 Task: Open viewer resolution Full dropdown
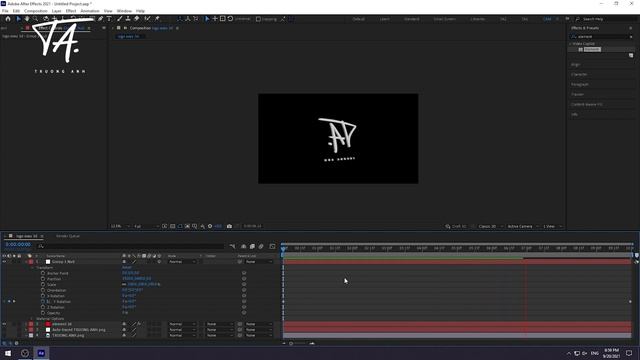[146, 226]
